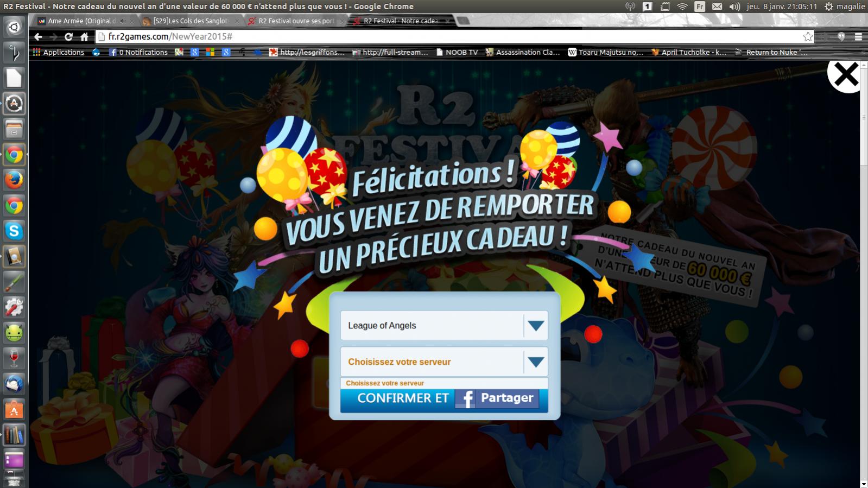
Task: Open Firefox from the Ubuntu launcher
Action: point(14,180)
